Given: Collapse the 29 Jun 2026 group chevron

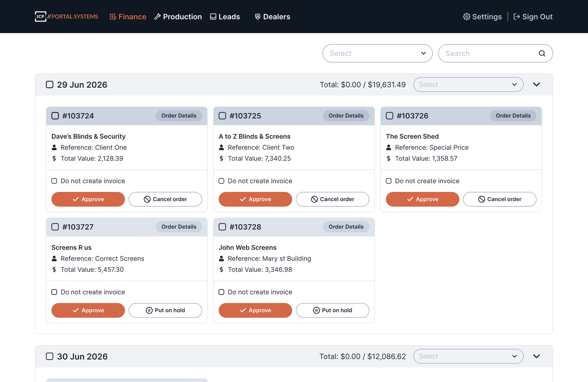Looking at the screenshot, I should coord(536,85).
